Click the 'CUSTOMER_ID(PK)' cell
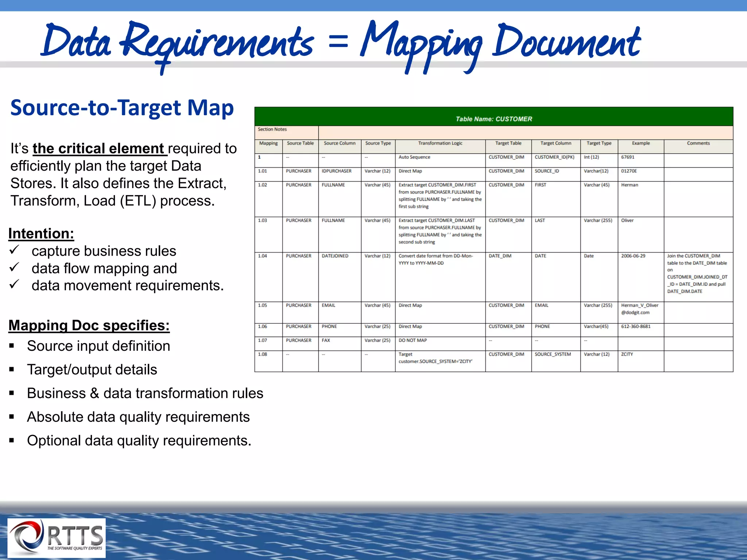 click(x=556, y=160)
